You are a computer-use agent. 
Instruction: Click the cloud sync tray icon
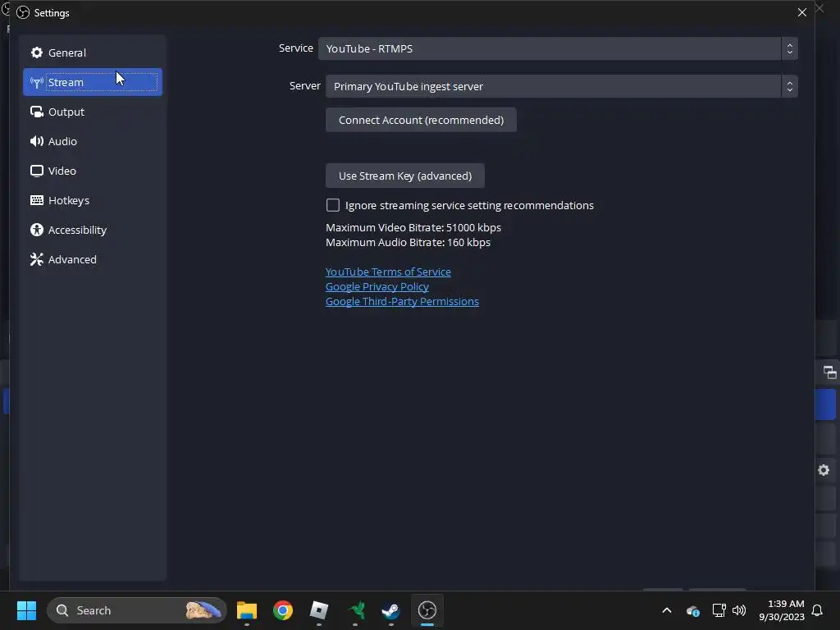coord(692,610)
